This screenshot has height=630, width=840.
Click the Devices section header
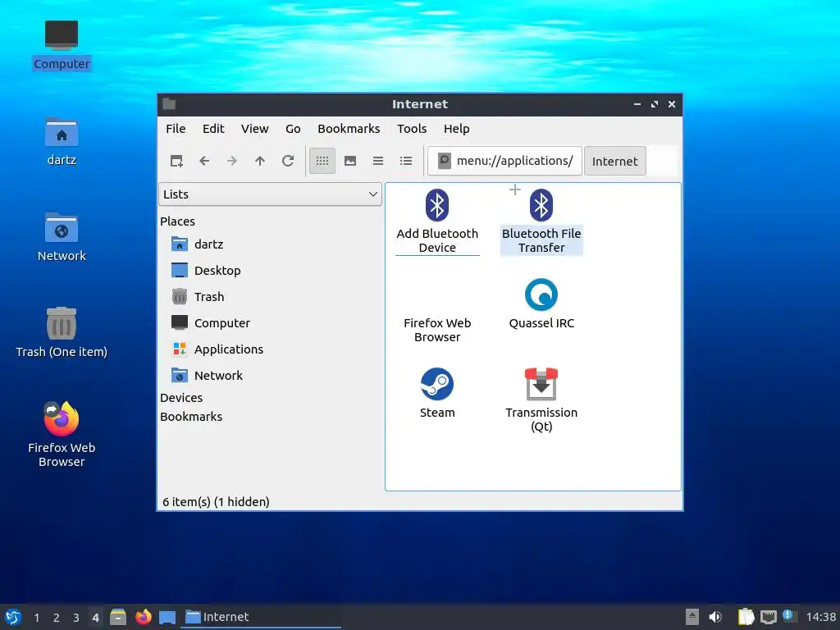point(181,398)
